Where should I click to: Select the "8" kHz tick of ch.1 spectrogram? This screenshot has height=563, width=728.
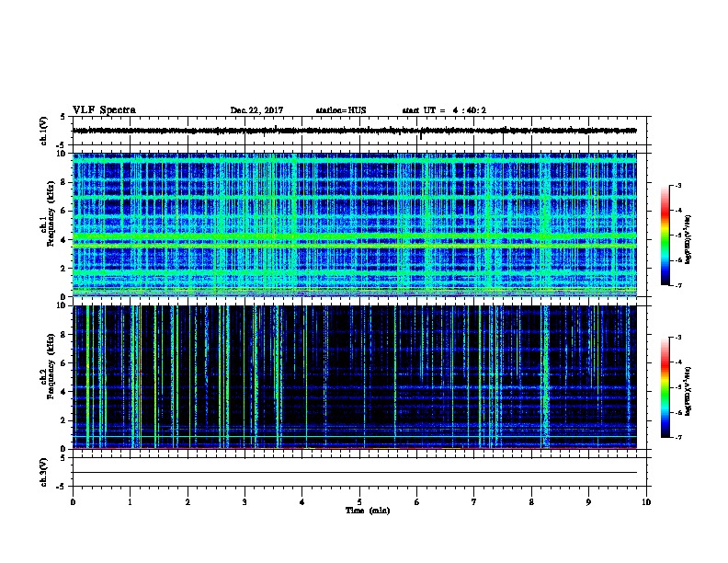coord(63,182)
